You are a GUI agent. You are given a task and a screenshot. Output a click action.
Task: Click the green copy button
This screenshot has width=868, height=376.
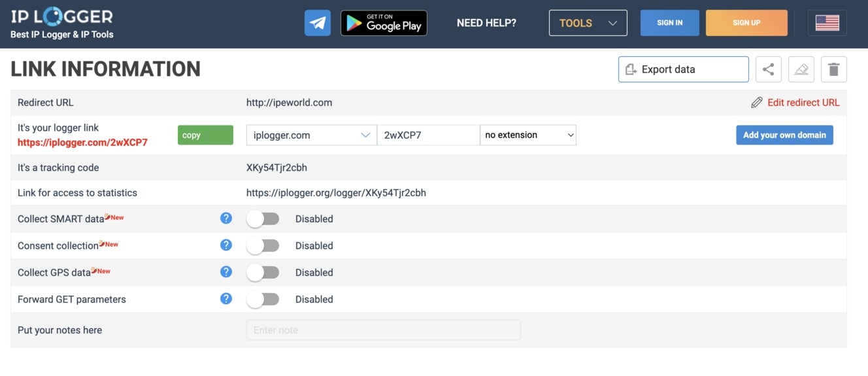pos(205,135)
